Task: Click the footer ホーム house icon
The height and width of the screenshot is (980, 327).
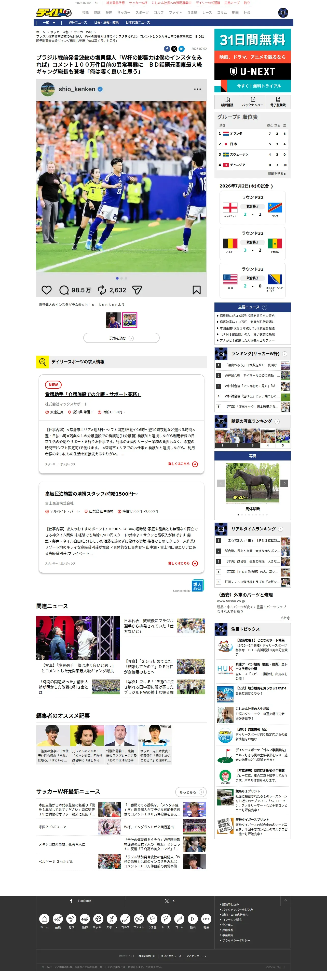Action: point(45,919)
